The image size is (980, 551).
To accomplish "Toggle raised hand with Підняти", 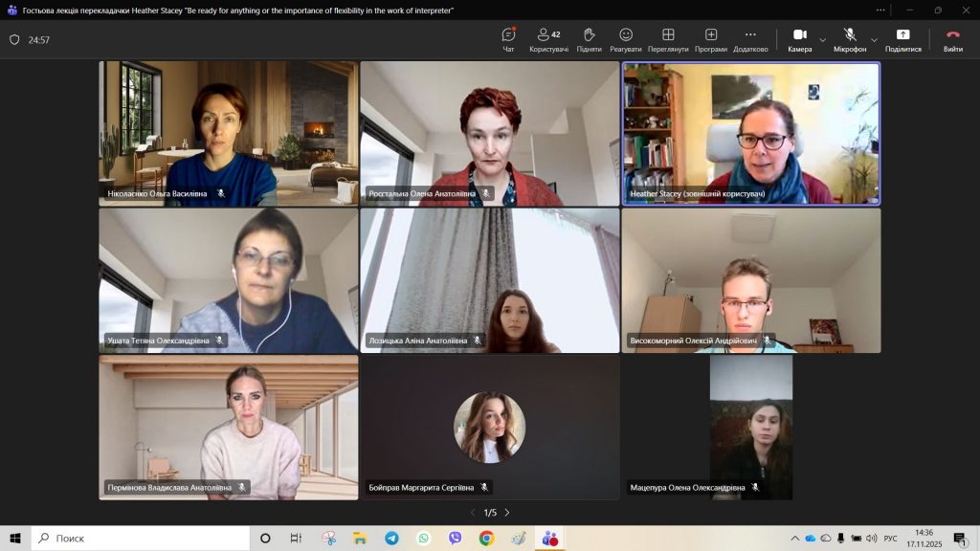I will tap(589, 39).
